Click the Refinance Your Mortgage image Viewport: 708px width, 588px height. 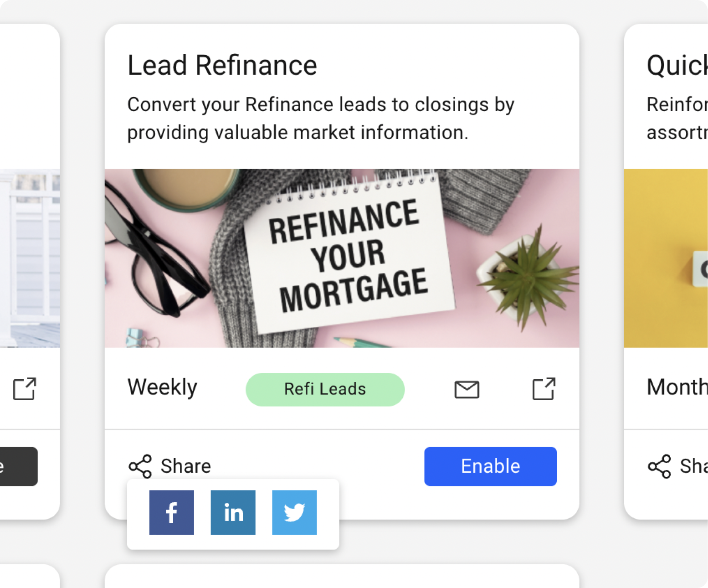pyautogui.click(x=342, y=258)
